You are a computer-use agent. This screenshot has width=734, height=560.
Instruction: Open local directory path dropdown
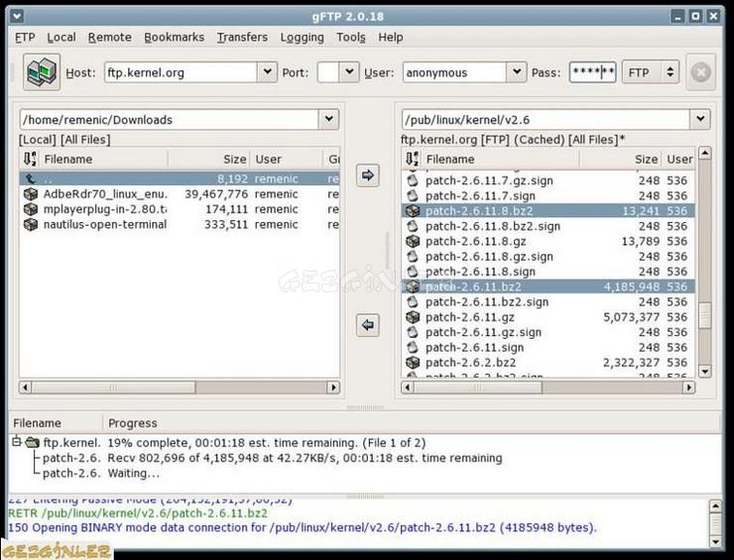329,119
